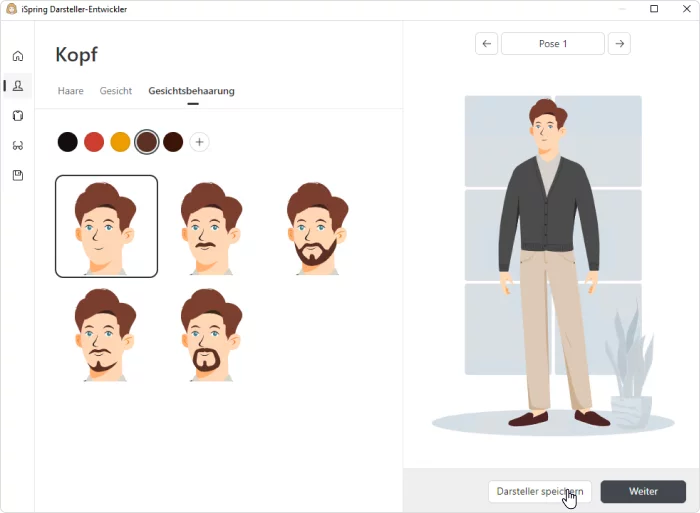Select the clean-shaven face thumbnail

click(106, 226)
